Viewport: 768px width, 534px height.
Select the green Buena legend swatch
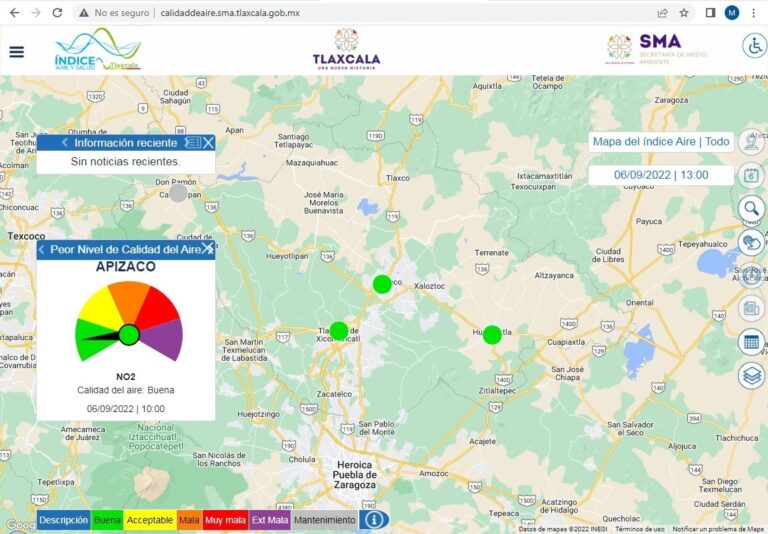[x=107, y=520]
